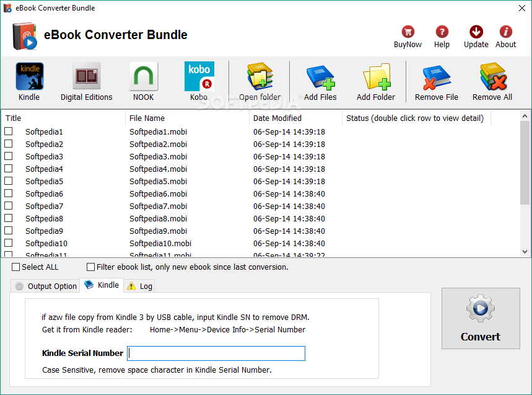Click the Open folder toolbar icon

click(x=260, y=76)
